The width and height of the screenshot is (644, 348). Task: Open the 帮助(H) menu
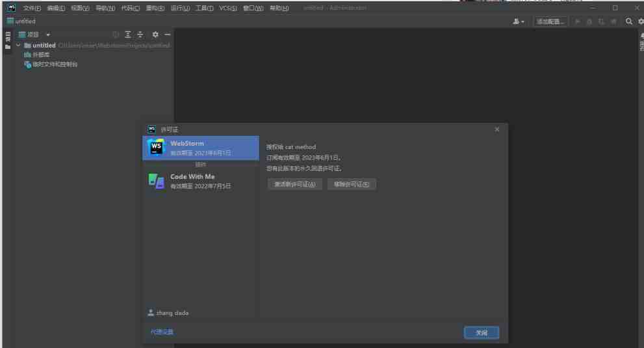pos(279,8)
